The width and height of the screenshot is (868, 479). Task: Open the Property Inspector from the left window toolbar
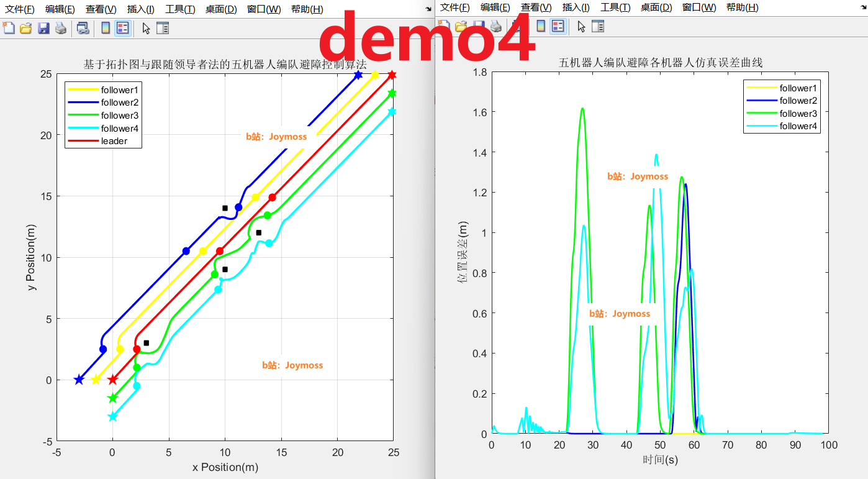point(163,28)
